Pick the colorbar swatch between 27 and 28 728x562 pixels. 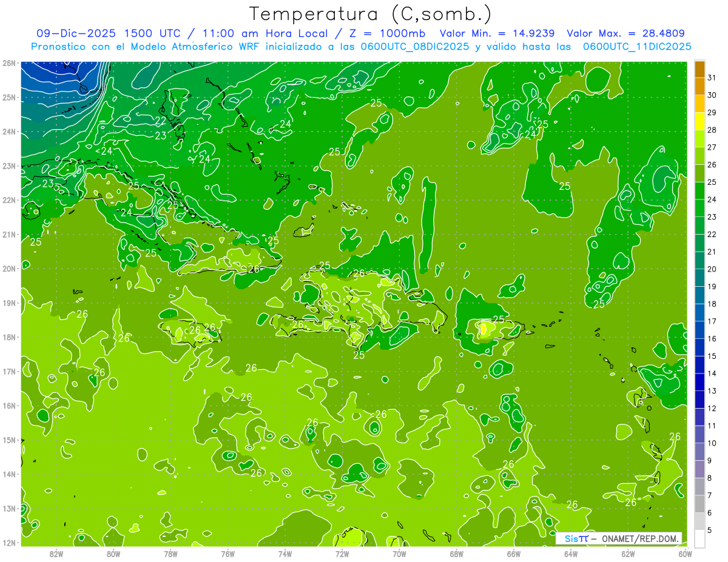point(699,139)
